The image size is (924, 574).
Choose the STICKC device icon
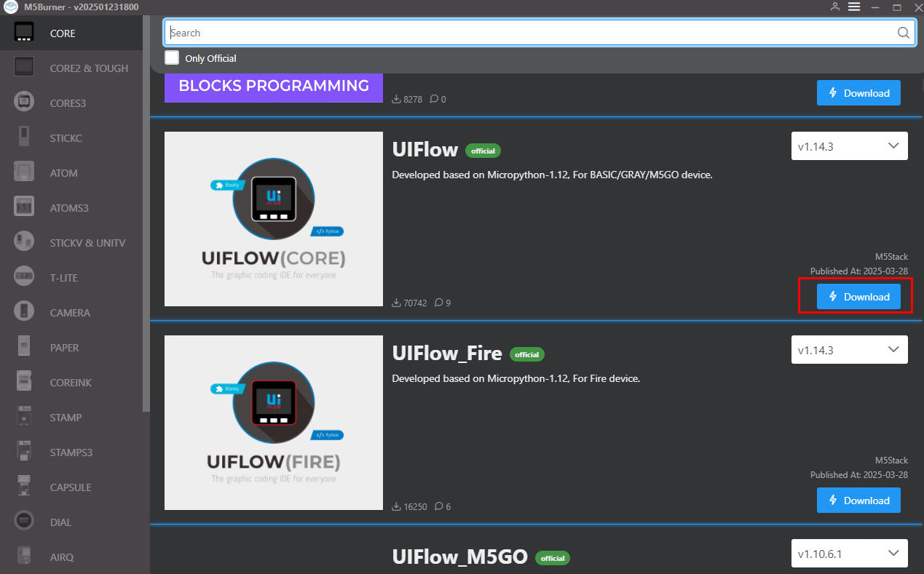pyautogui.click(x=24, y=137)
